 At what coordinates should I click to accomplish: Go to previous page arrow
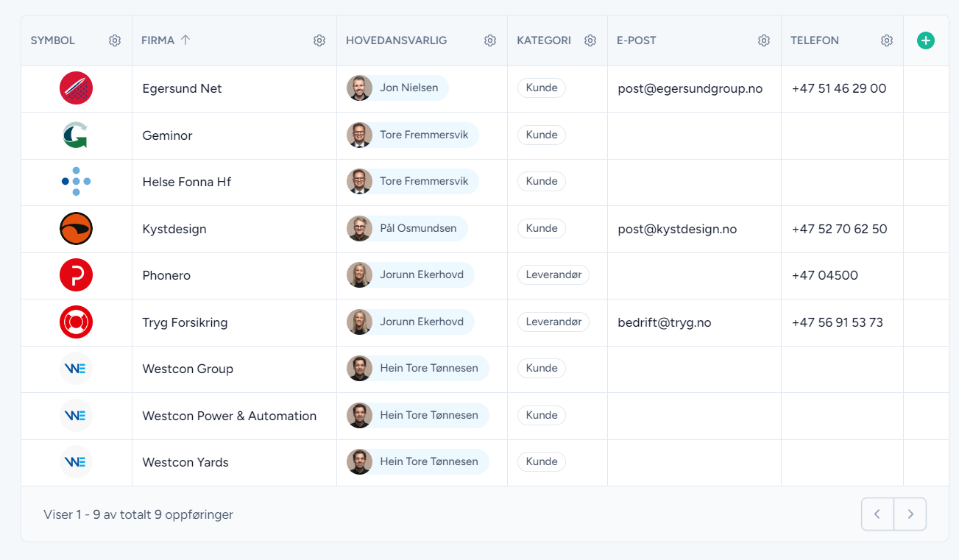point(877,514)
